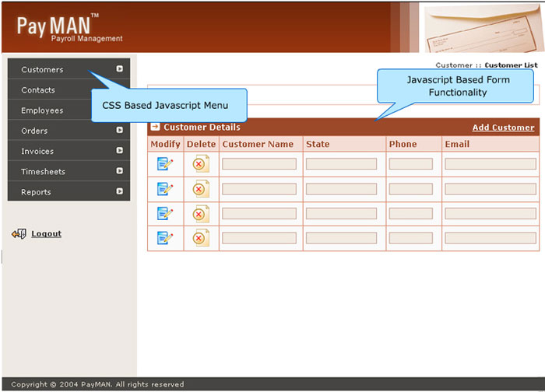Click the State field in the second row

pos(341,189)
